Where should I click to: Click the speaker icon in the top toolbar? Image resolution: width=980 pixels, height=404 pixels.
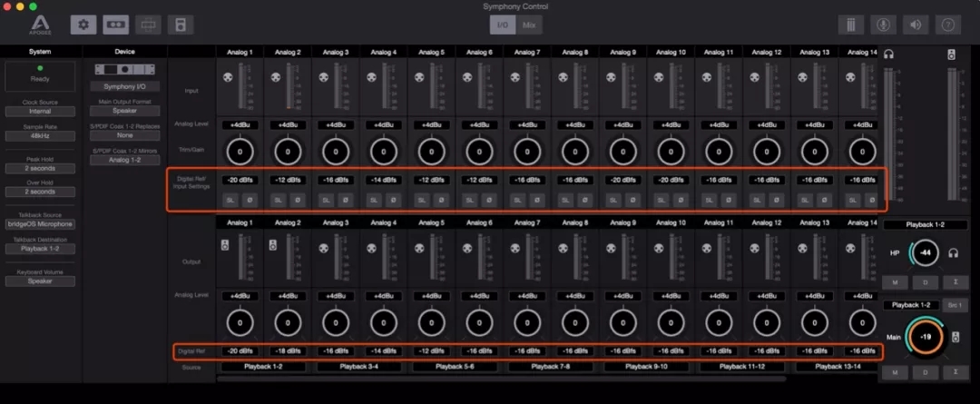click(914, 25)
